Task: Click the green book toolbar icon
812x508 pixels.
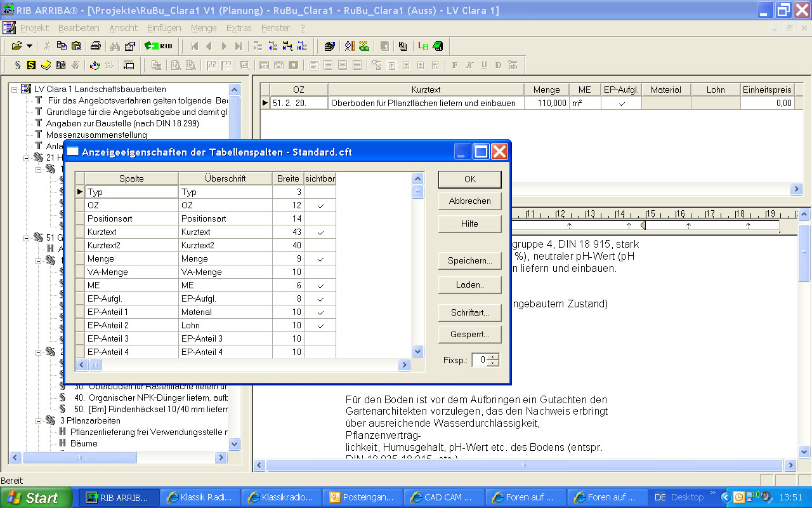Action: [x=437, y=46]
